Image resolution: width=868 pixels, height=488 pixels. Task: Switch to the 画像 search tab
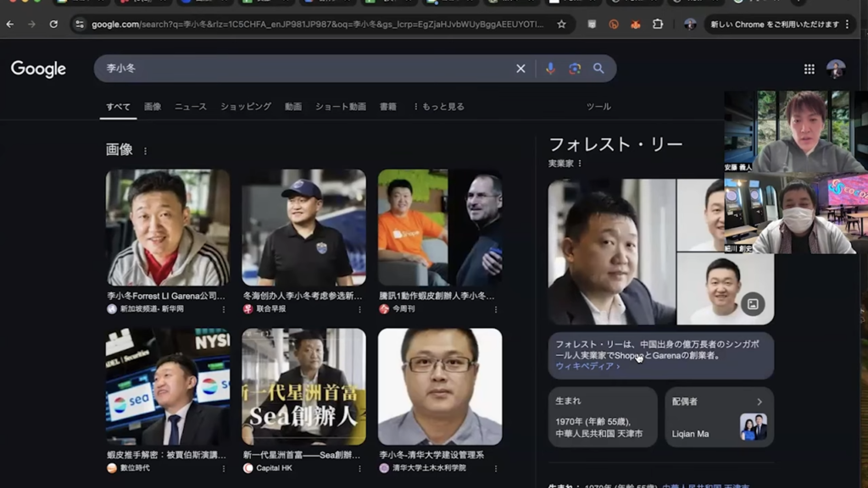(x=153, y=106)
